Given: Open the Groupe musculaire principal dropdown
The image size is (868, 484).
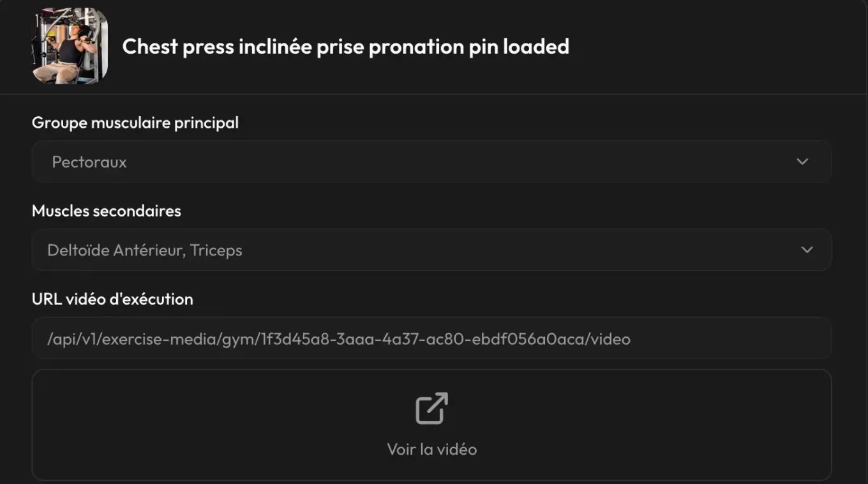Looking at the screenshot, I should 431,162.
